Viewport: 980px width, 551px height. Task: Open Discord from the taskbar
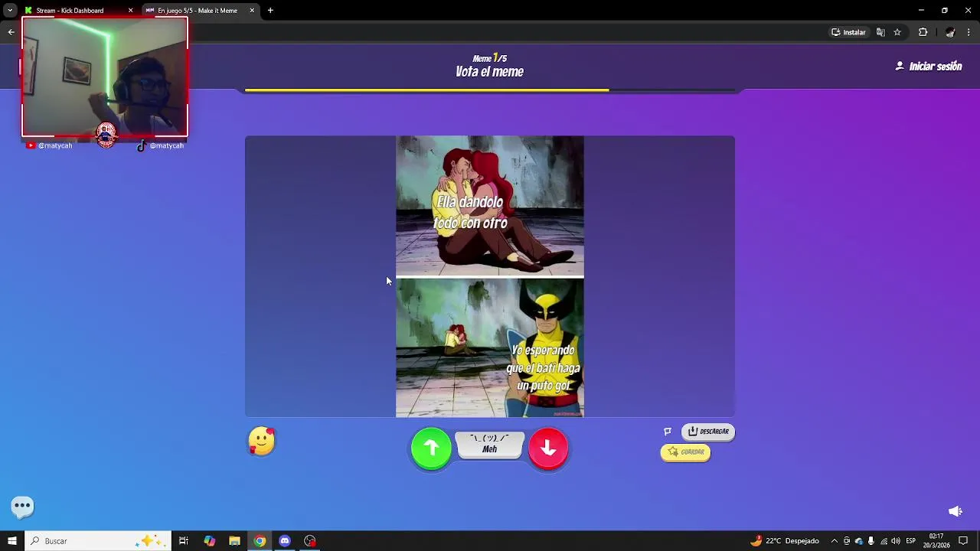tap(285, 541)
